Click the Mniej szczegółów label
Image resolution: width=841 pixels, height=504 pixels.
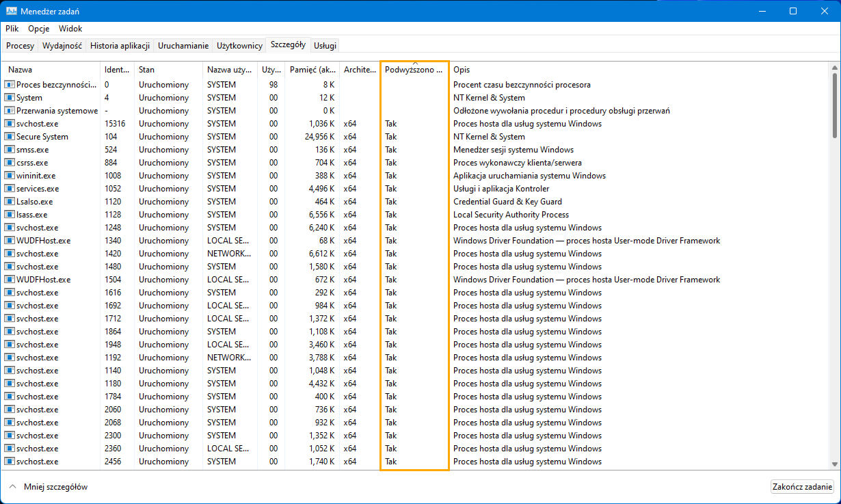click(55, 487)
